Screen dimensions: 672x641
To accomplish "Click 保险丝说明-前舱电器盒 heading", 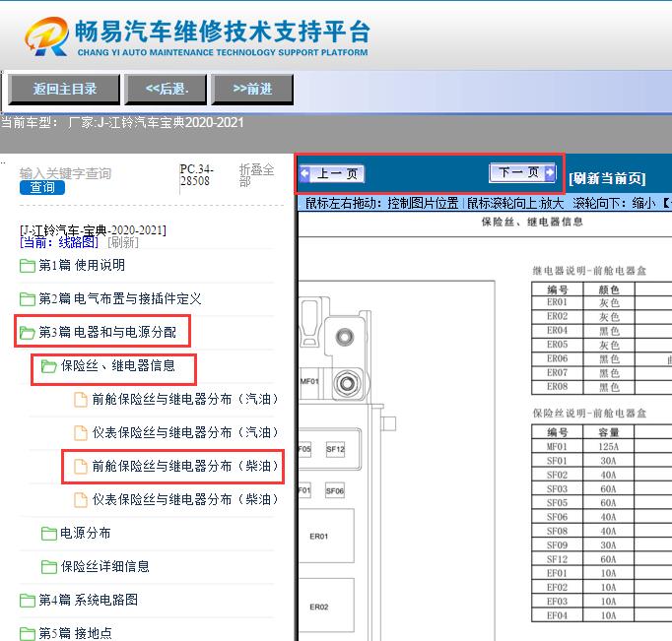I will [589, 414].
